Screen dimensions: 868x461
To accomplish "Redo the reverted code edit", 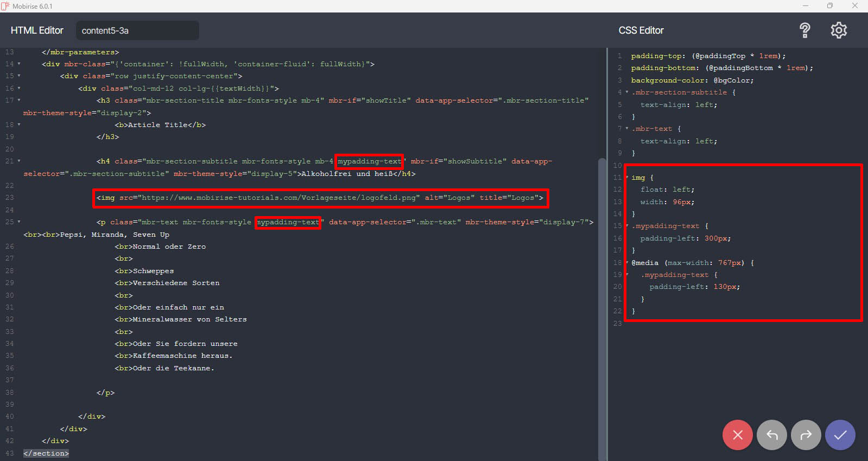I will click(806, 435).
